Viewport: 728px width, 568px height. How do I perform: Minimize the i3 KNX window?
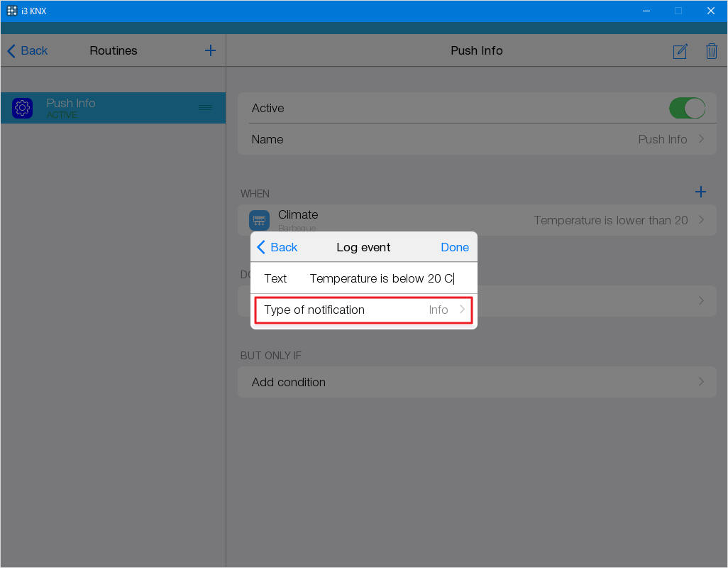[x=646, y=11]
